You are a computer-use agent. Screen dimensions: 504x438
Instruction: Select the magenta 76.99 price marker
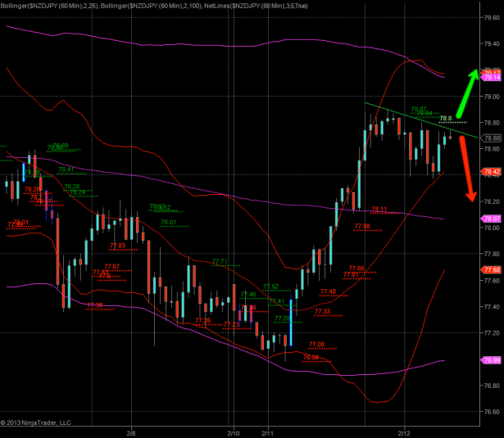pos(493,360)
